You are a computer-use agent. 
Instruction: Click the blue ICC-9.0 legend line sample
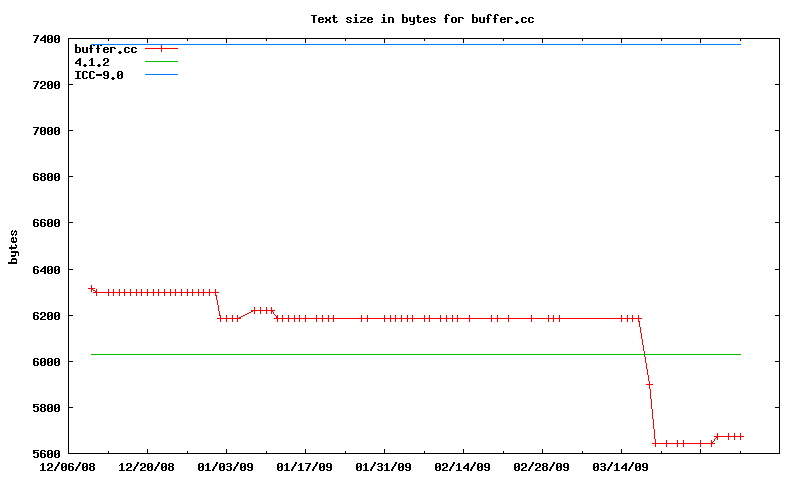(161, 75)
